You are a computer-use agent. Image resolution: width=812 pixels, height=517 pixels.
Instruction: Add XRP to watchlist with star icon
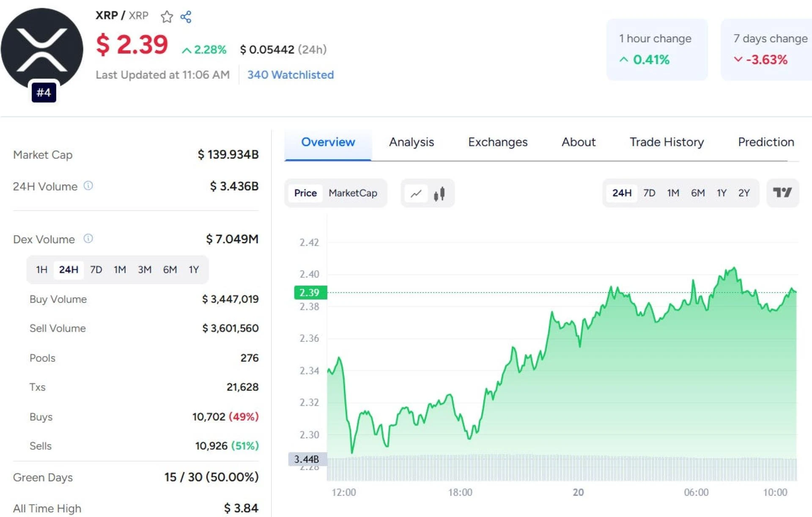click(167, 17)
